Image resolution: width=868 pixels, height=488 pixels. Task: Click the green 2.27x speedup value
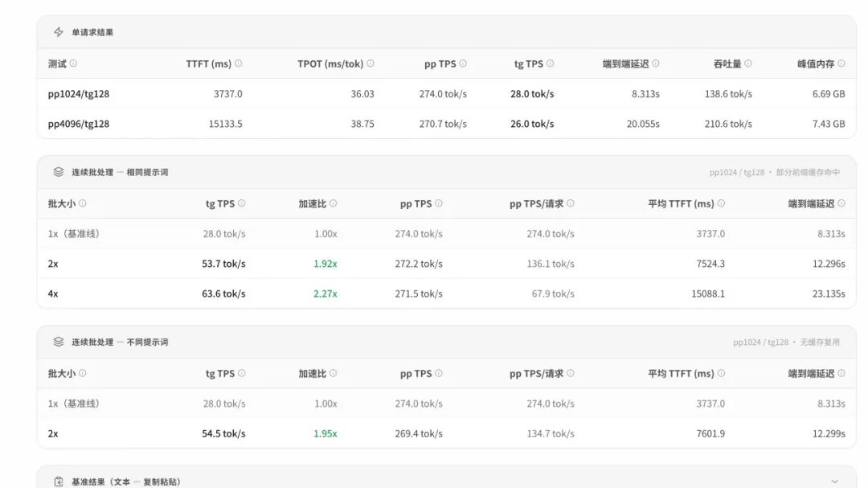(x=325, y=293)
